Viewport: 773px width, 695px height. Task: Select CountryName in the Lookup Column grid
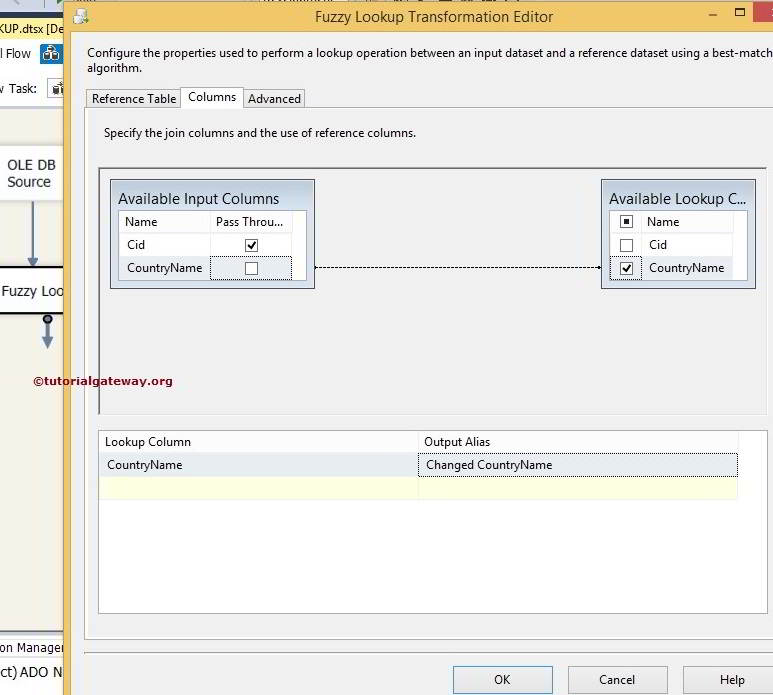click(258, 465)
